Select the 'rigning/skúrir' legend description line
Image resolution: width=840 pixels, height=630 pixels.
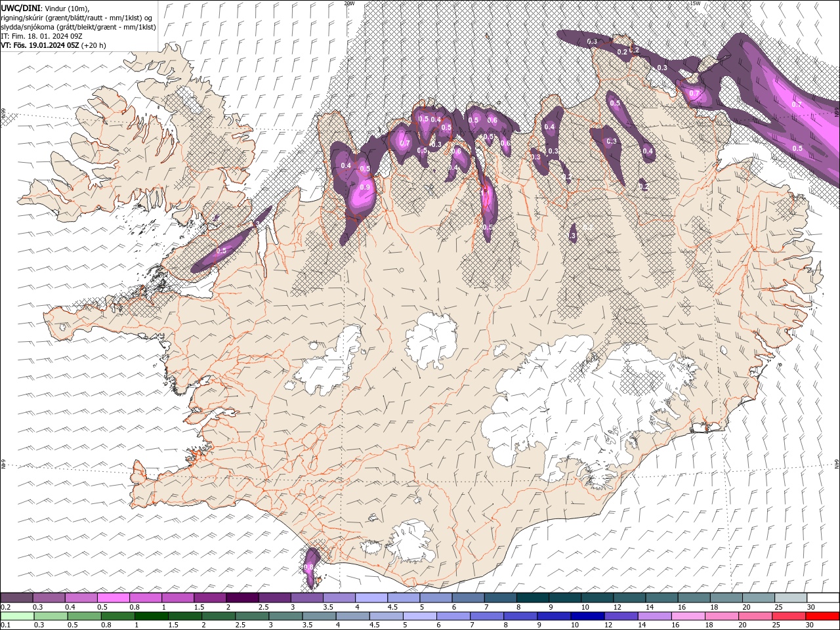[x=76, y=17]
